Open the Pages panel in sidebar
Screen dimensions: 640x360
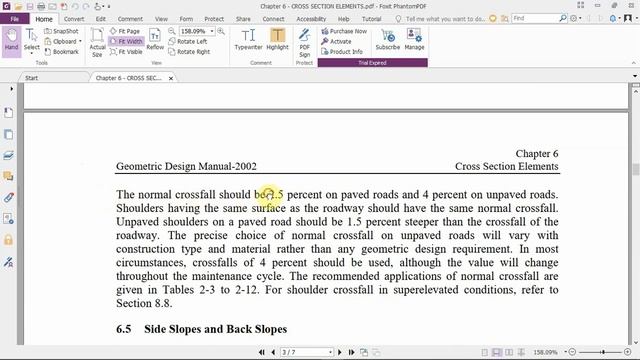[x=8, y=134]
